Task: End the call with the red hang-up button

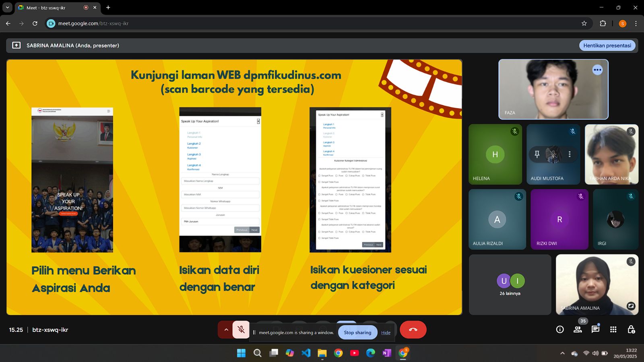Action: [x=413, y=330]
